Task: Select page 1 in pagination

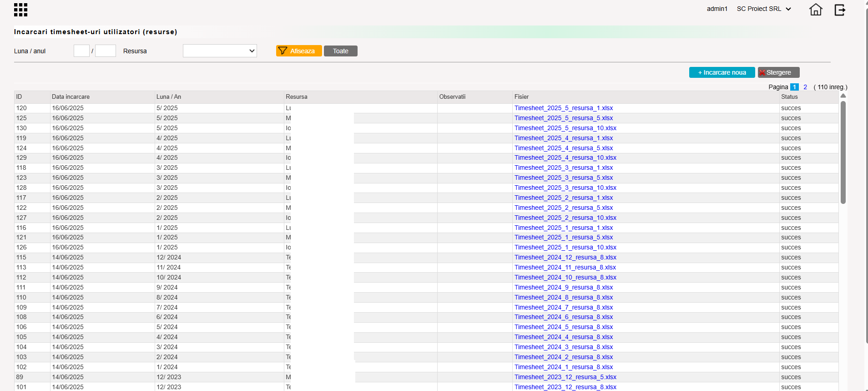Action: pos(794,87)
